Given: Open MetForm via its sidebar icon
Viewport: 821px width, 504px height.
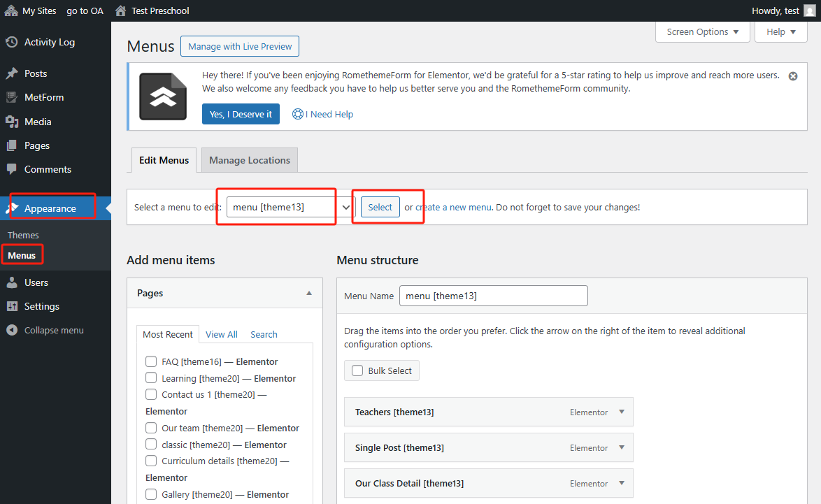Looking at the screenshot, I should point(12,97).
